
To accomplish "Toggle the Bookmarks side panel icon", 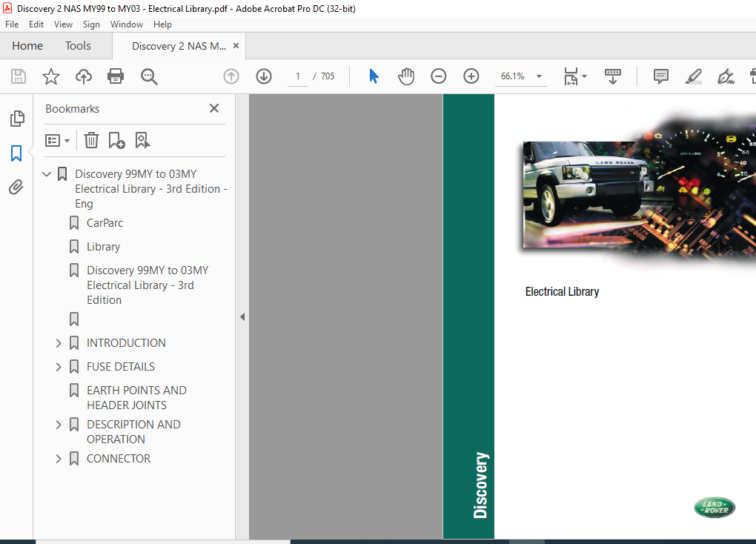I will click(16, 153).
